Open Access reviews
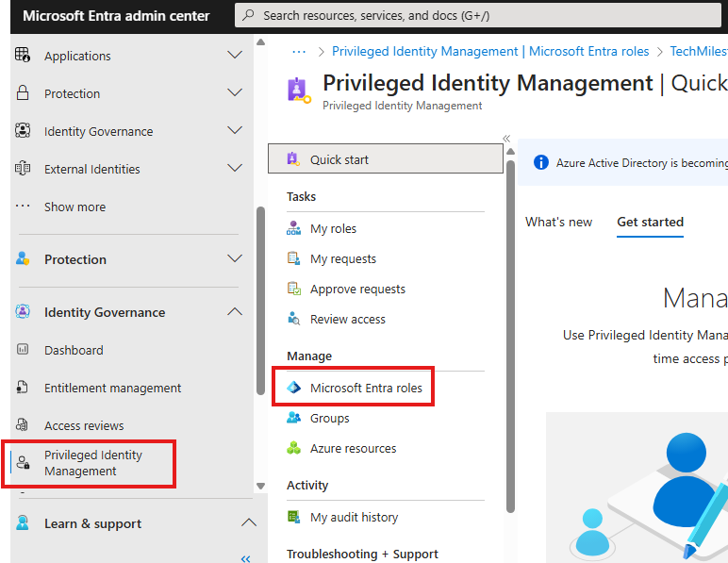 tap(84, 425)
